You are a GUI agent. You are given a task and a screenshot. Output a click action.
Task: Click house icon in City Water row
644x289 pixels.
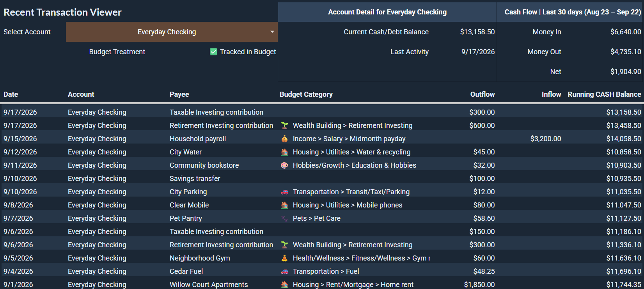pyautogui.click(x=285, y=152)
